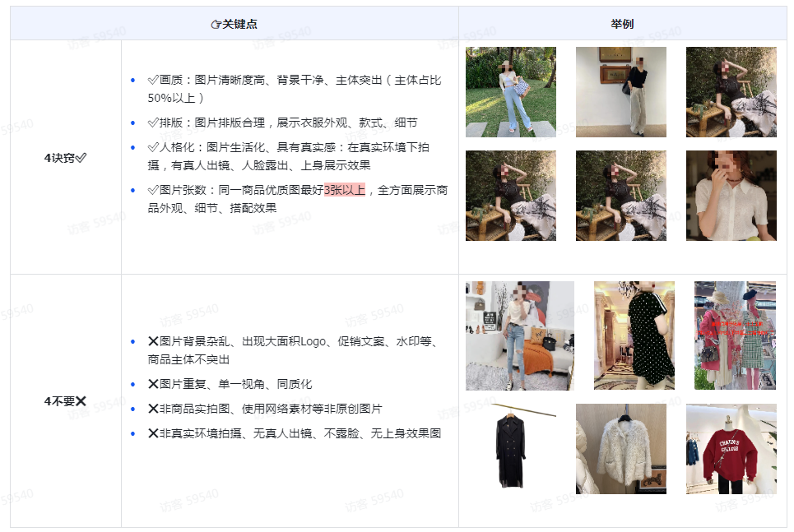This screenshot has width=794, height=532.
Task: Click the ❌ icon before 图片背景杂乱 bullet
Action: [x=153, y=341]
